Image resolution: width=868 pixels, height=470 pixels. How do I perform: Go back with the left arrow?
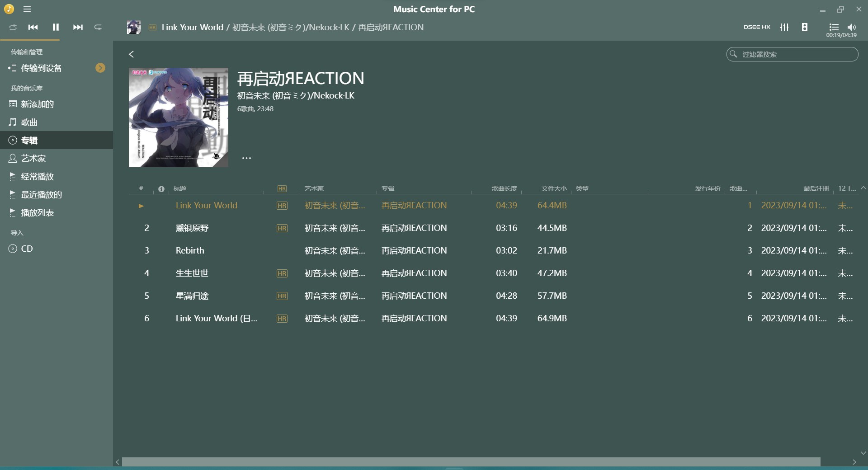[131, 54]
